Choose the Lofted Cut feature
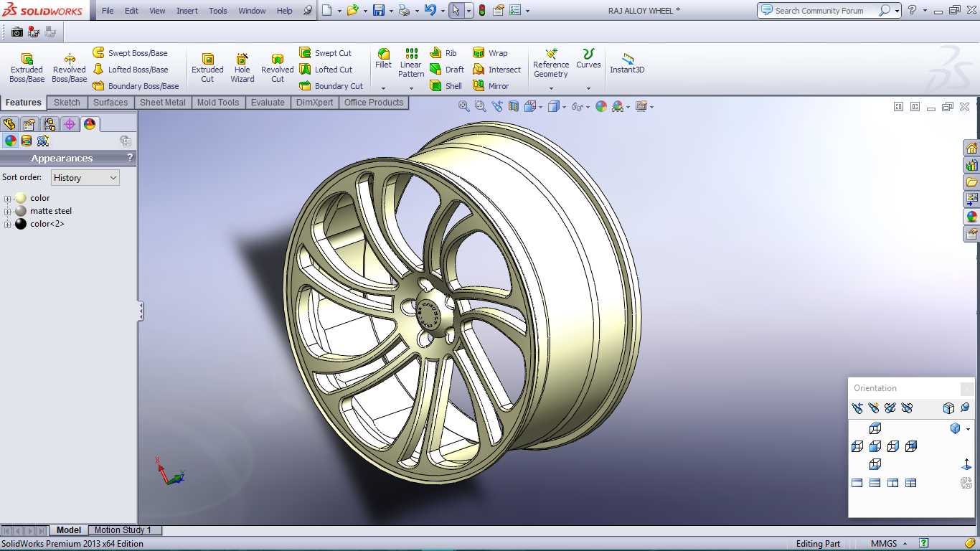The height and width of the screenshot is (551, 980). 326,70
